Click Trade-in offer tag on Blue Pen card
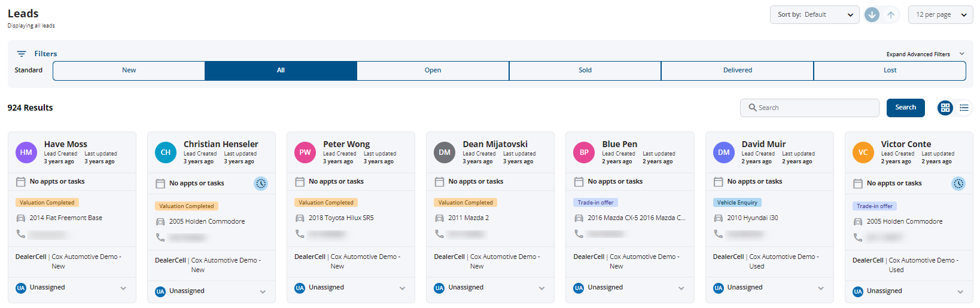This screenshot has height=308, width=980. tap(595, 203)
